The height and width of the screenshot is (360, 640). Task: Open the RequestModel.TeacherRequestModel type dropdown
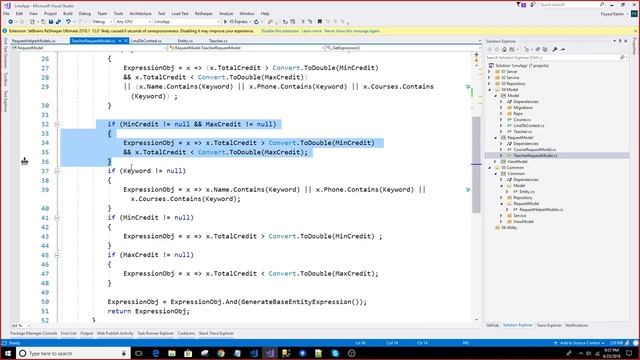(246, 48)
